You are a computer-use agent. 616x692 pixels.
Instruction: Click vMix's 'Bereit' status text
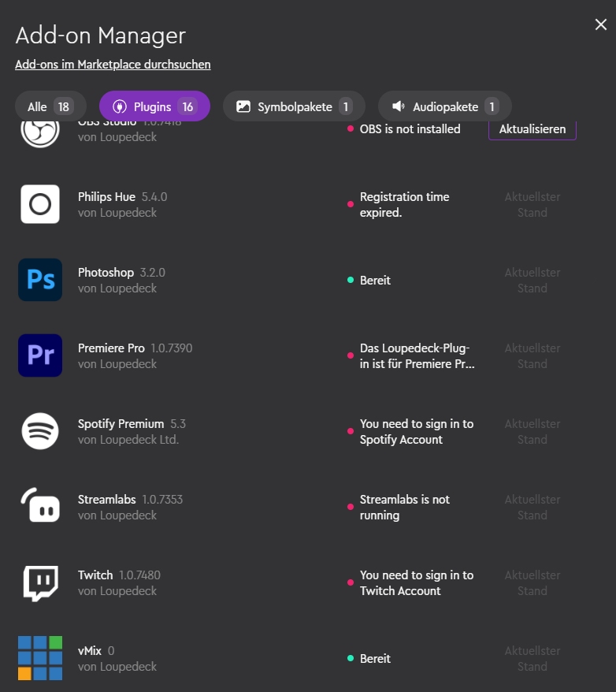[375, 658]
